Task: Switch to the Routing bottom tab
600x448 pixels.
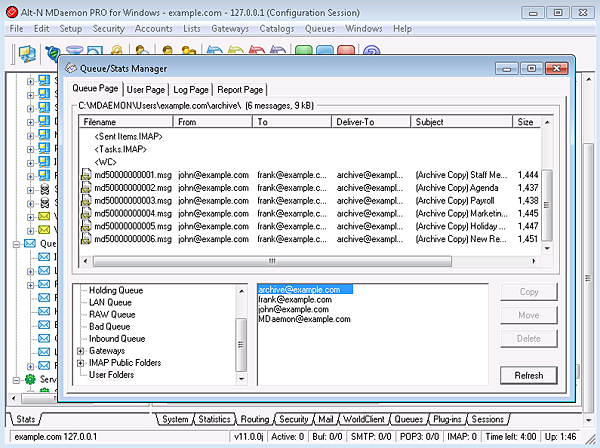Action: pos(255,419)
